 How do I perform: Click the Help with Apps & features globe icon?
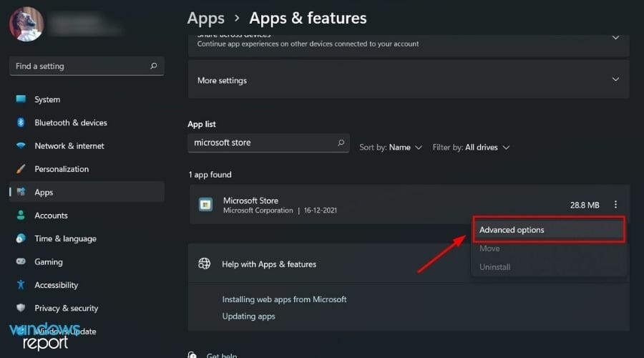click(204, 263)
